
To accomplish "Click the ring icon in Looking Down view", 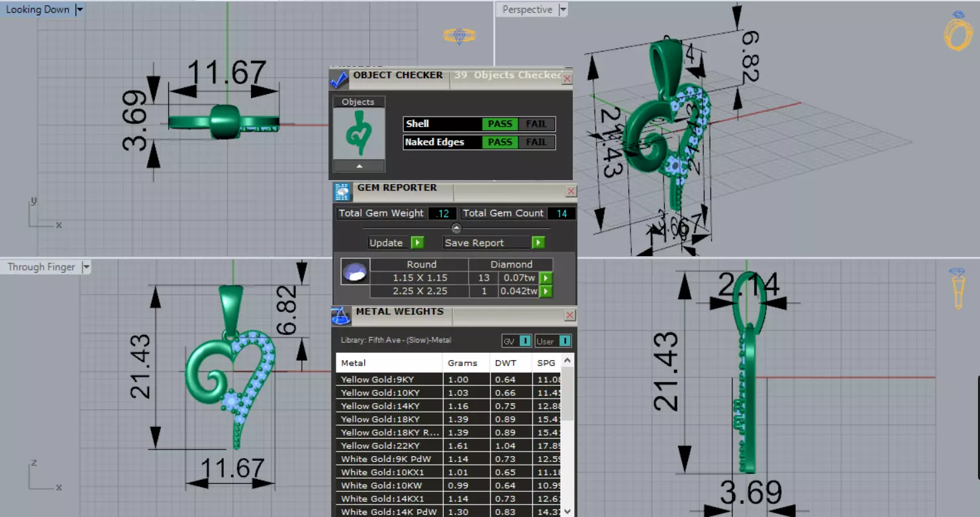I will tap(459, 36).
